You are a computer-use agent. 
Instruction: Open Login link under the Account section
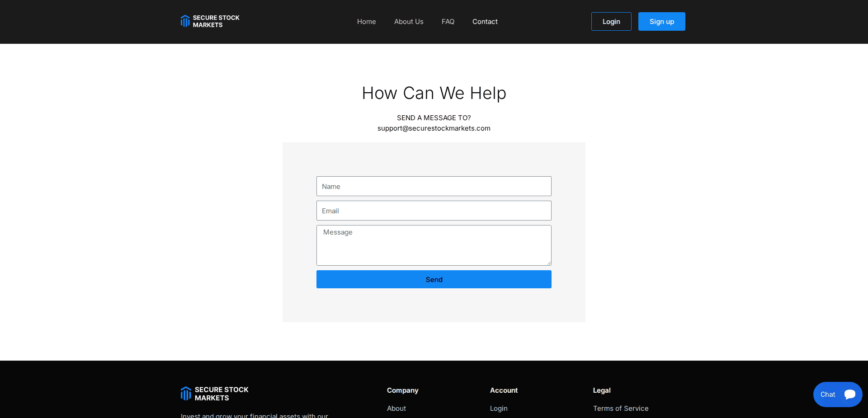[498, 408]
